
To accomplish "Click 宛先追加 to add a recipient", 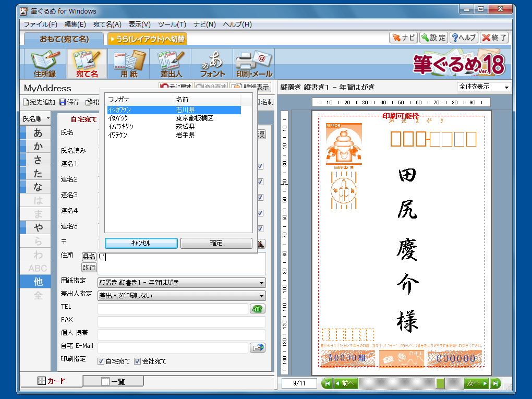I will (39, 102).
